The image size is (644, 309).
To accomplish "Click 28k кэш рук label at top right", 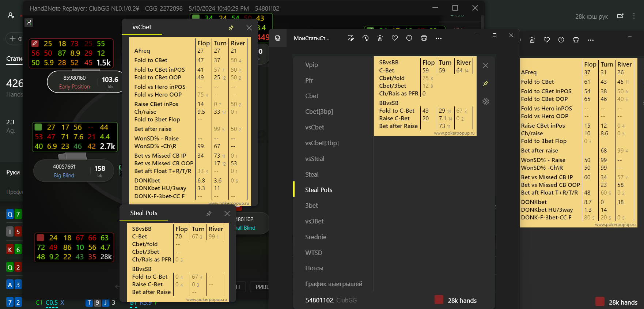I will 591,16.
